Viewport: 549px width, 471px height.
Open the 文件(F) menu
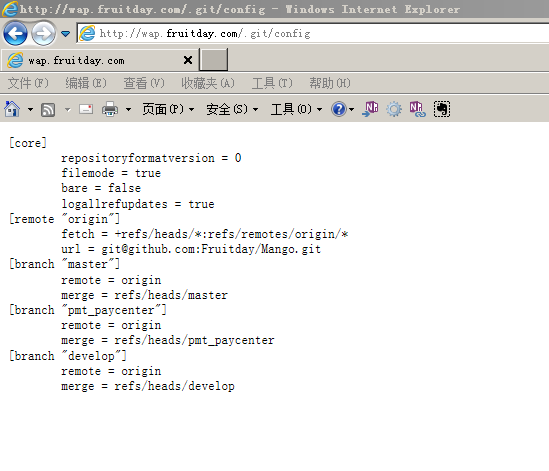[28, 83]
